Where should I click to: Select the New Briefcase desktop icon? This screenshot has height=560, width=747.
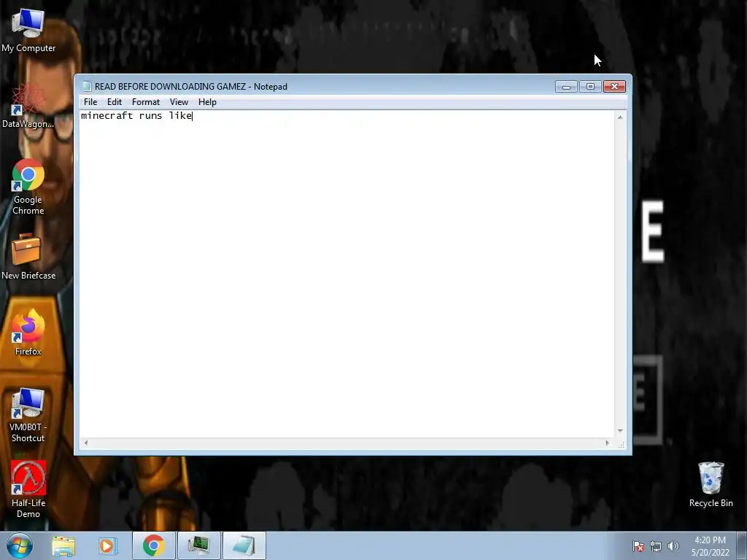tap(28, 256)
